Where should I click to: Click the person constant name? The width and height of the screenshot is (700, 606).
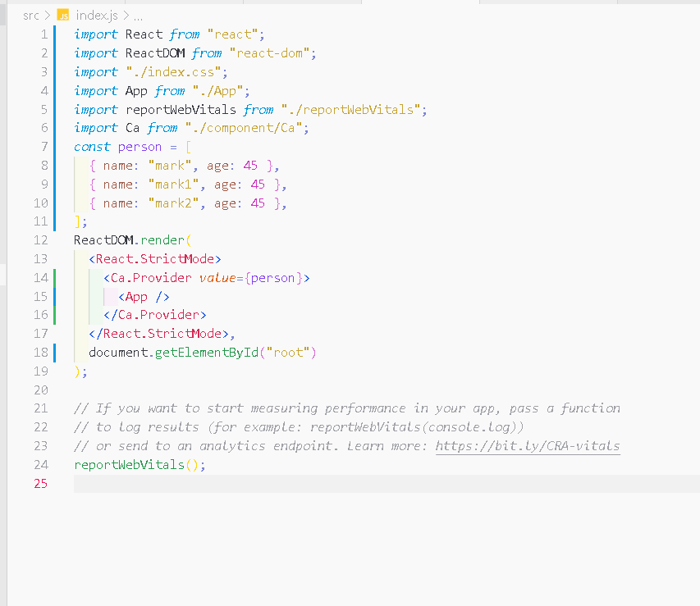[140, 147]
